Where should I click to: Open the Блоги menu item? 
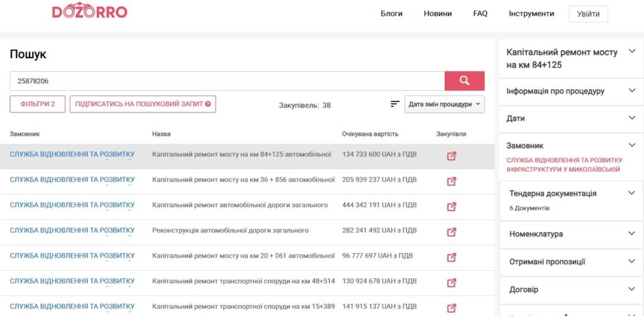pos(391,14)
